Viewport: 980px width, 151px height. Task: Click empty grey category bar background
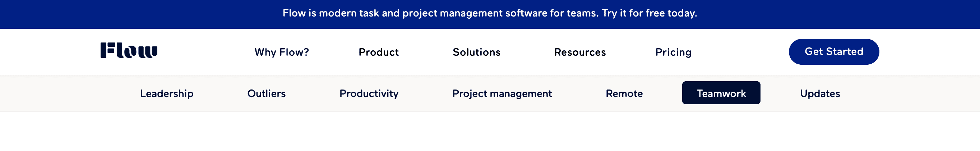click(x=57, y=93)
